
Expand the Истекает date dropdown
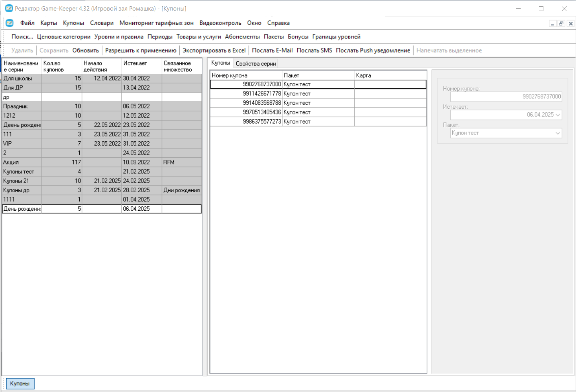pyautogui.click(x=558, y=115)
